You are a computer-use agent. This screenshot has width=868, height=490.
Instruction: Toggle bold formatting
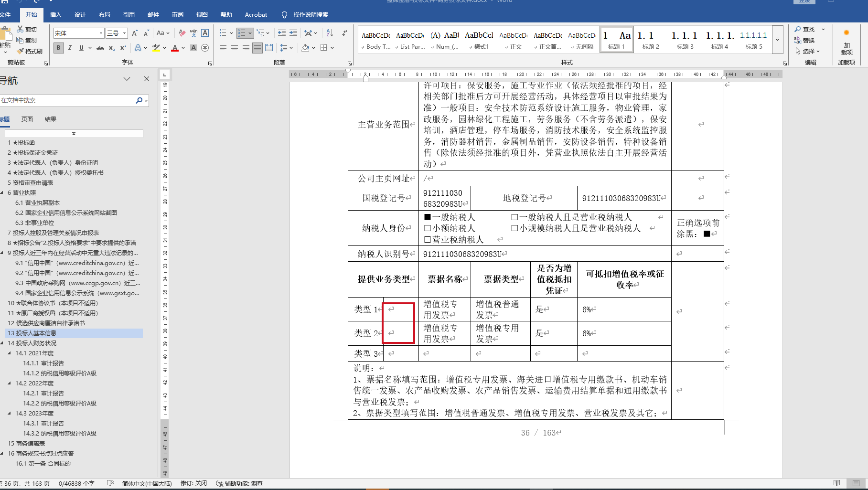59,48
